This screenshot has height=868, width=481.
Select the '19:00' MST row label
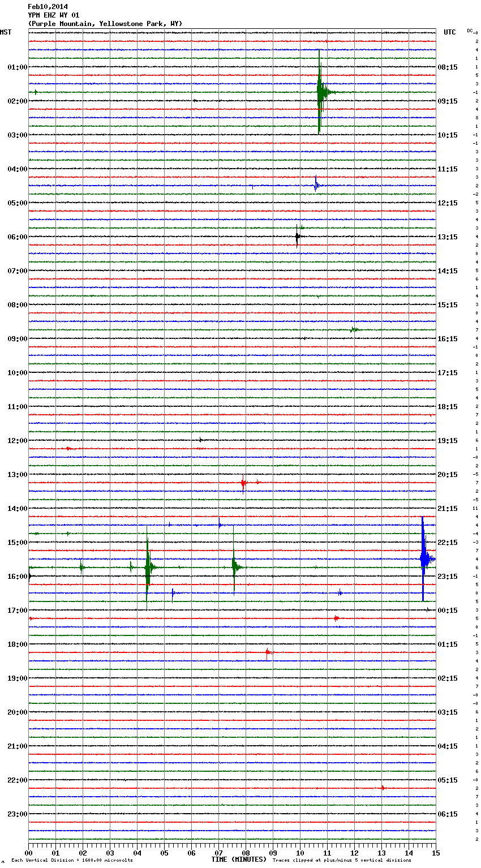(18, 678)
